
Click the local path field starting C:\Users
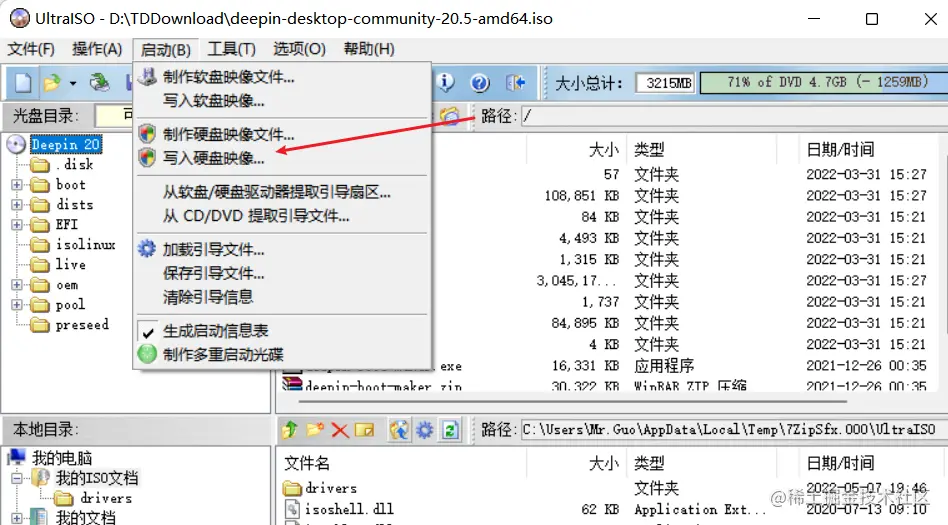733,429
